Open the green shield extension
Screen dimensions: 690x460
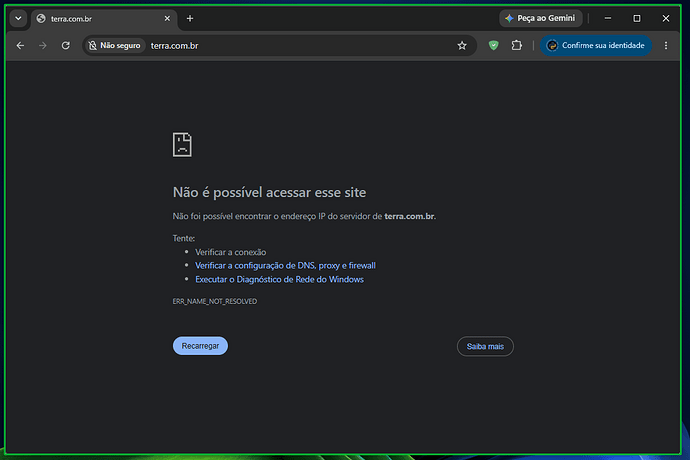tap(493, 45)
